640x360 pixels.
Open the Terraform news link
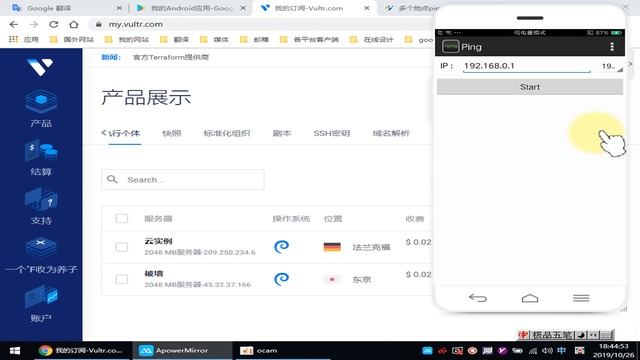(x=171, y=57)
